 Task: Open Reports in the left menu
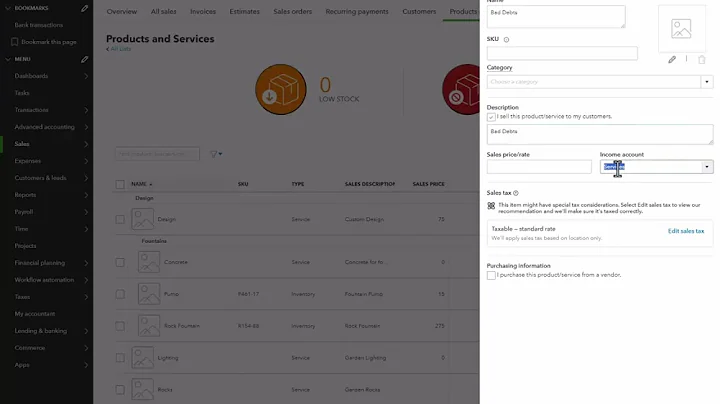tap(25, 195)
